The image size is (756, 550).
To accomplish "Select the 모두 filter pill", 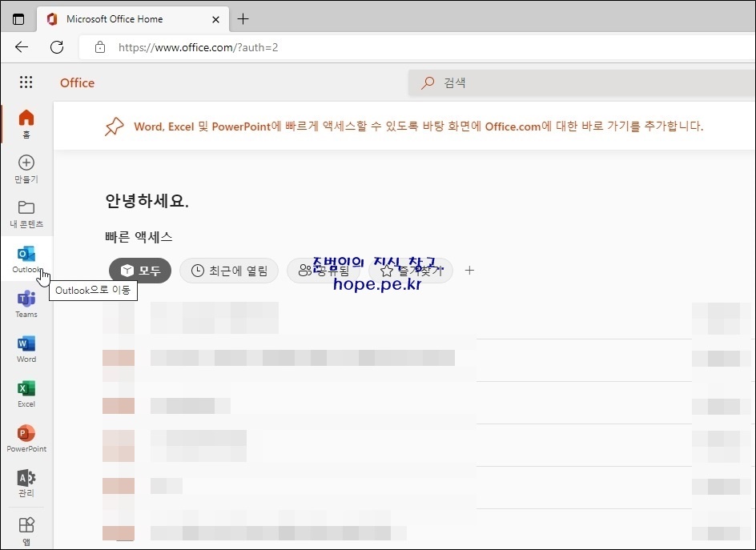I will 140,271.
